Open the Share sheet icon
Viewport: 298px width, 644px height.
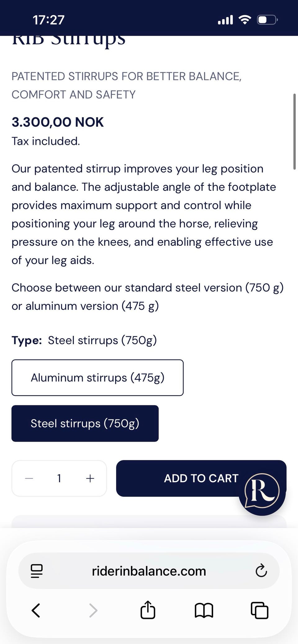(x=148, y=610)
